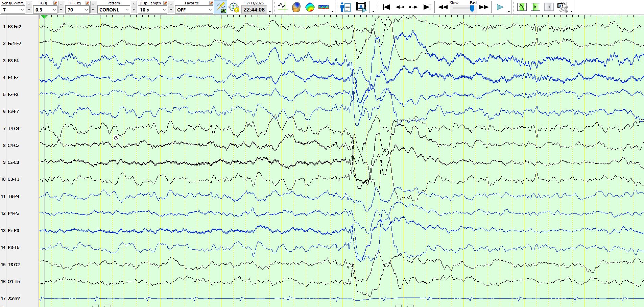Open the spectral density array display
Screen dimensions: 644x307
click(x=324, y=7)
